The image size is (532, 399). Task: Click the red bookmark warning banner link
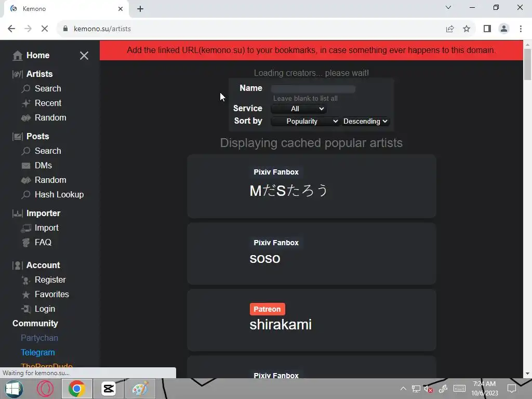(x=311, y=50)
